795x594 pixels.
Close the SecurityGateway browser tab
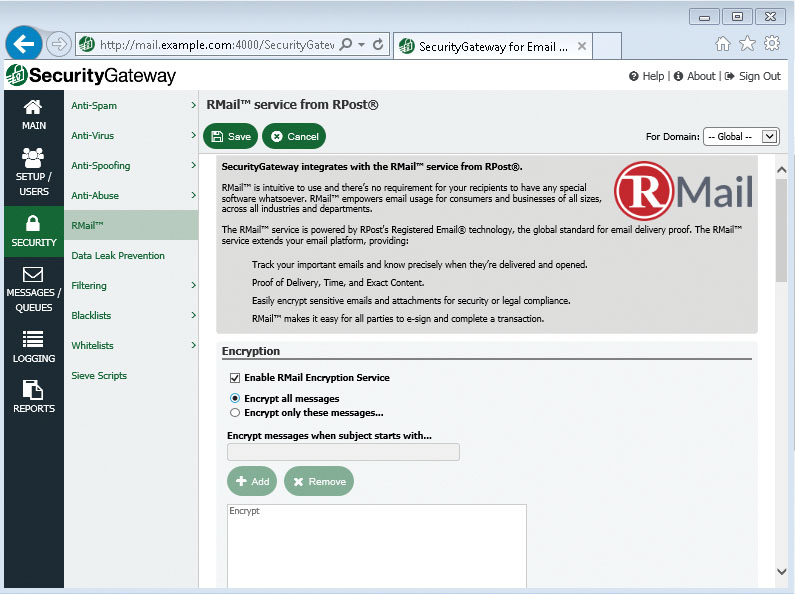tap(582, 46)
